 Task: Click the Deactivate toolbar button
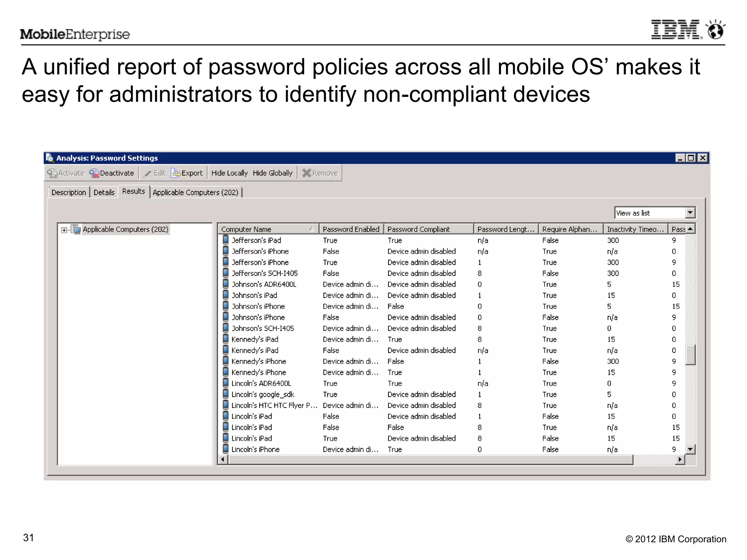112,173
